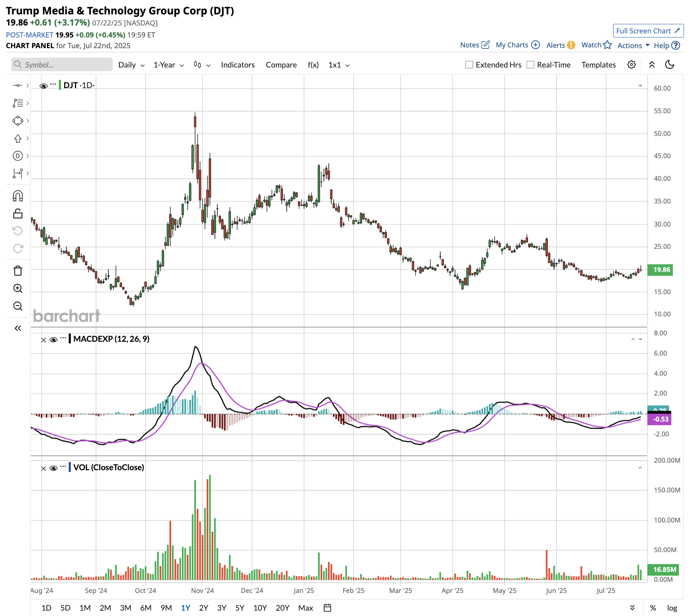Select the 6M time range
Image resolution: width=693 pixels, height=616 pixels.
click(146, 608)
